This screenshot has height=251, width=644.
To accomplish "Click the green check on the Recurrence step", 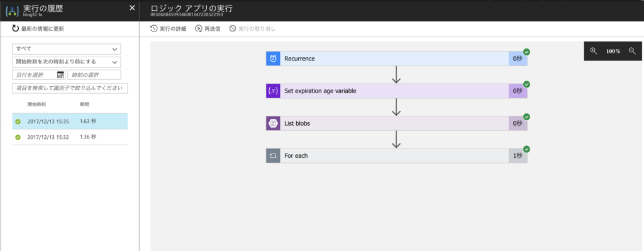I will tap(527, 52).
